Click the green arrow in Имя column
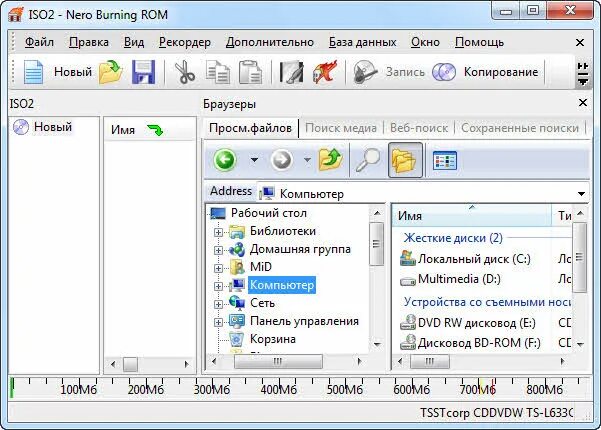Screen dimensions: 601x430 [155, 130]
